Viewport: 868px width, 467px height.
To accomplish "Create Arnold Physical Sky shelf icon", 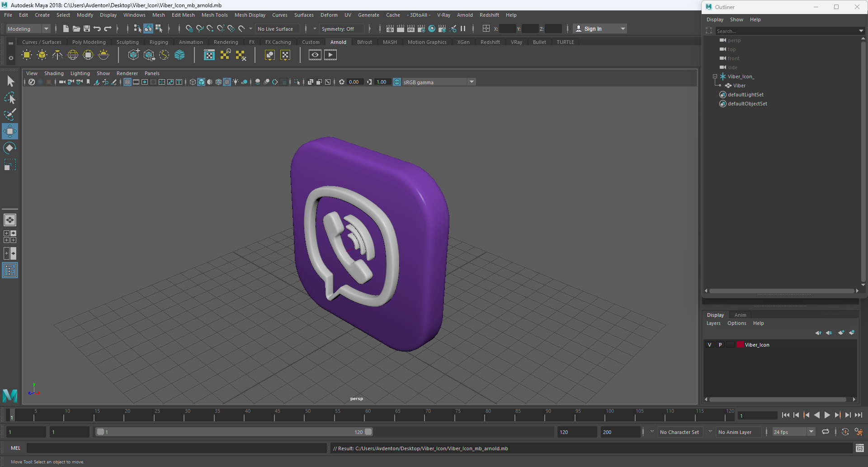I will pos(104,55).
